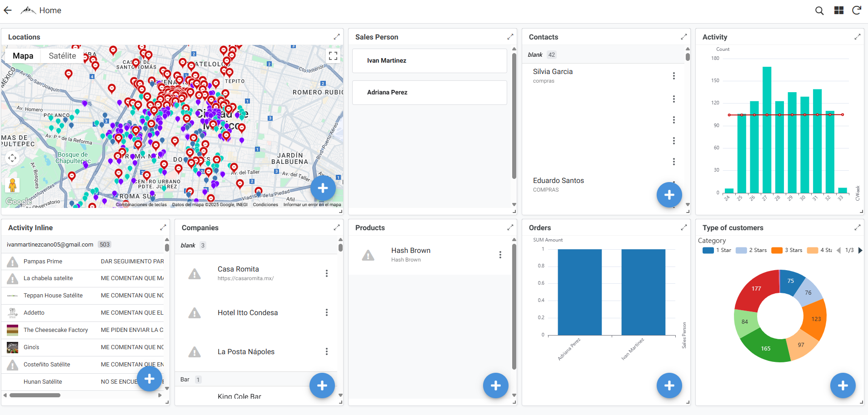The height and width of the screenshot is (415, 868).
Task: Toggle 1 Star category in legend
Action: coord(717,250)
